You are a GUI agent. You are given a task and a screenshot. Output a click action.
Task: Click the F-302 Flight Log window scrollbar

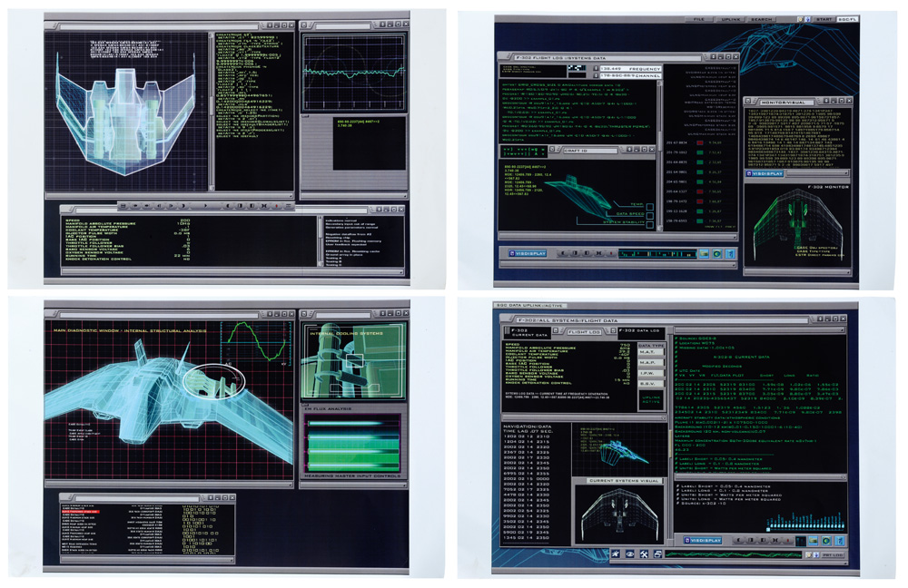(658, 156)
